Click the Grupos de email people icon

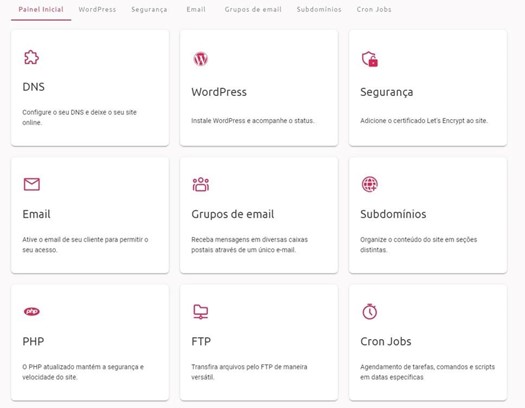pyautogui.click(x=201, y=184)
